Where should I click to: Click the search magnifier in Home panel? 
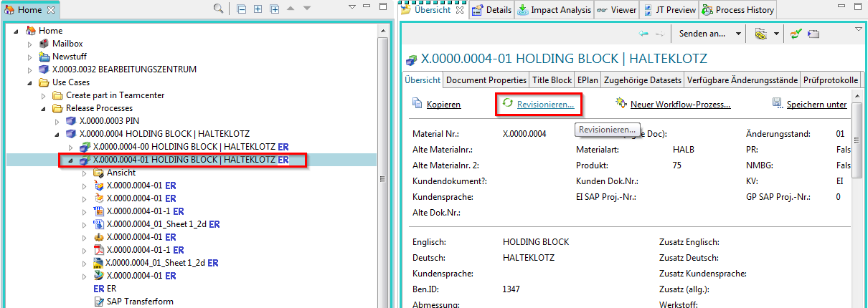[x=218, y=9]
